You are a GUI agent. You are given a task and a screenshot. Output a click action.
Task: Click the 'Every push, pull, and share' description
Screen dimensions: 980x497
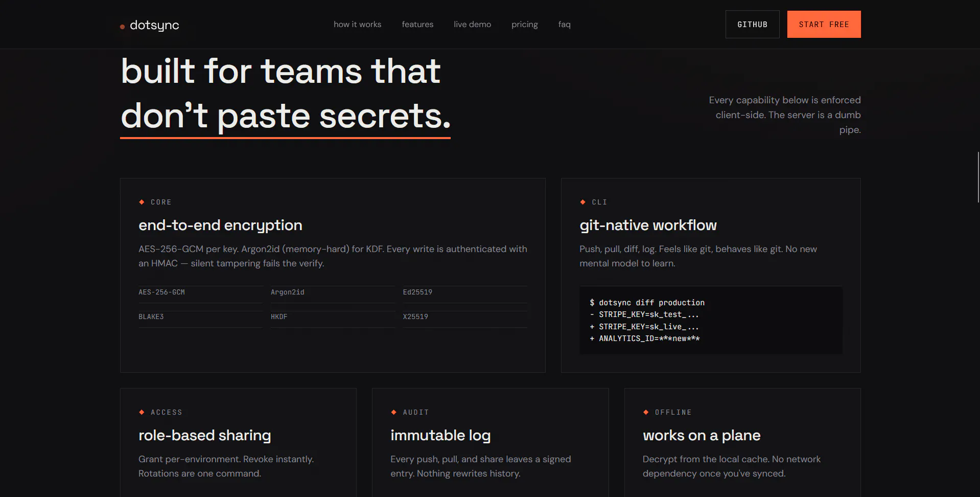[481, 466]
